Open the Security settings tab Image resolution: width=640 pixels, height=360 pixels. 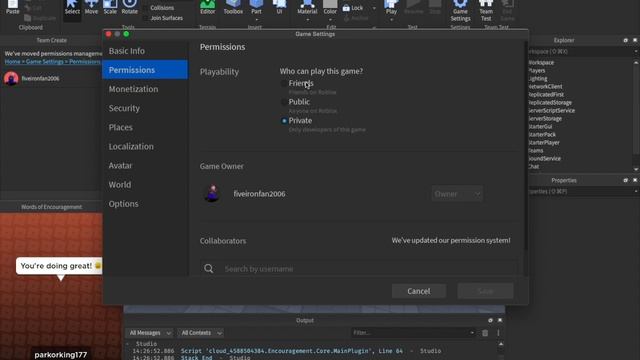click(145, 108)
